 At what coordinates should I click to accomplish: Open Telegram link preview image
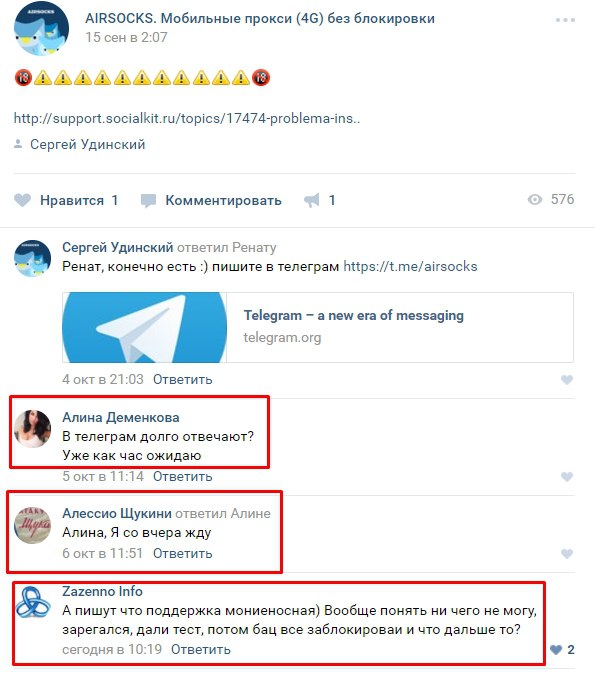pos(145,327)
